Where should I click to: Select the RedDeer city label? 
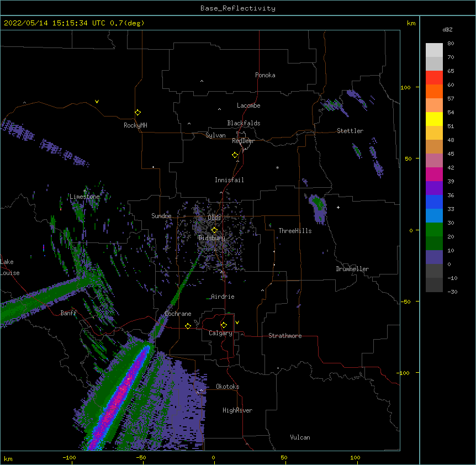[243, 141]
